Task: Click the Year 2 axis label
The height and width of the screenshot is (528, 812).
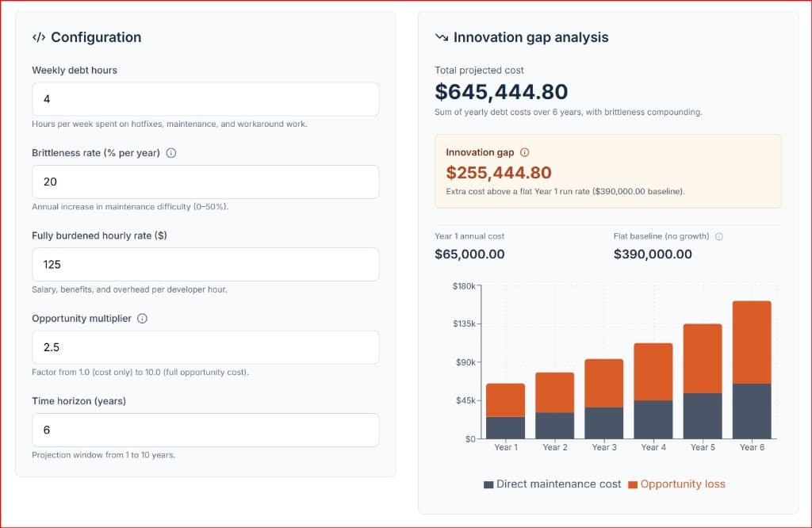Action: pos(554,447)
